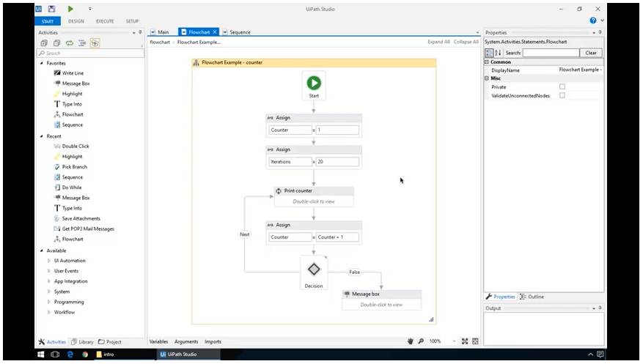
Task: Click the Activities search field
Action: coord(91,53)
